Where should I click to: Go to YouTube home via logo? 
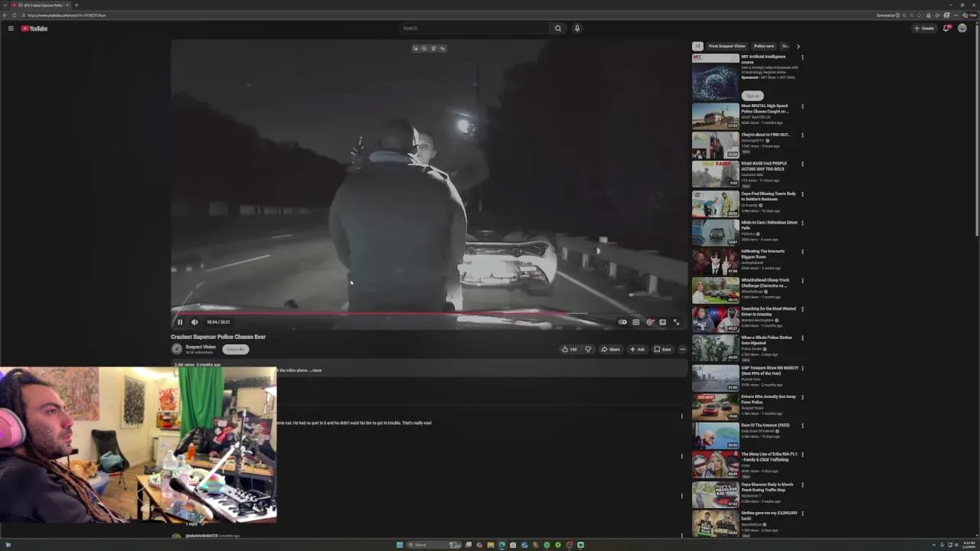tap(34, 28)
